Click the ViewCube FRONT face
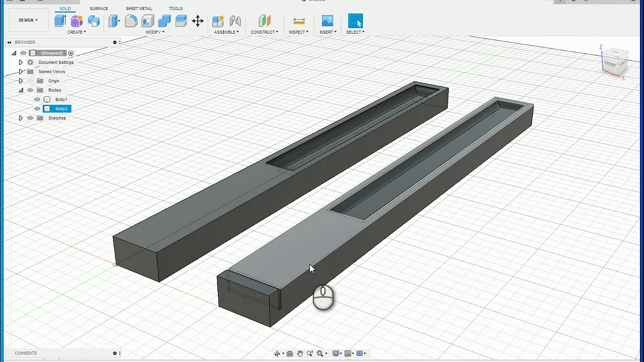 coord(610,64)
